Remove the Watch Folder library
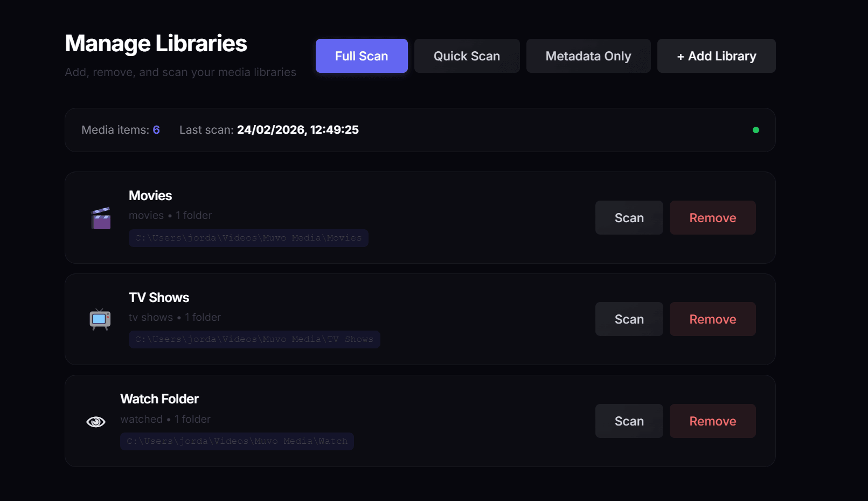This screenshot has width=868, height=501. coord(712,421)
